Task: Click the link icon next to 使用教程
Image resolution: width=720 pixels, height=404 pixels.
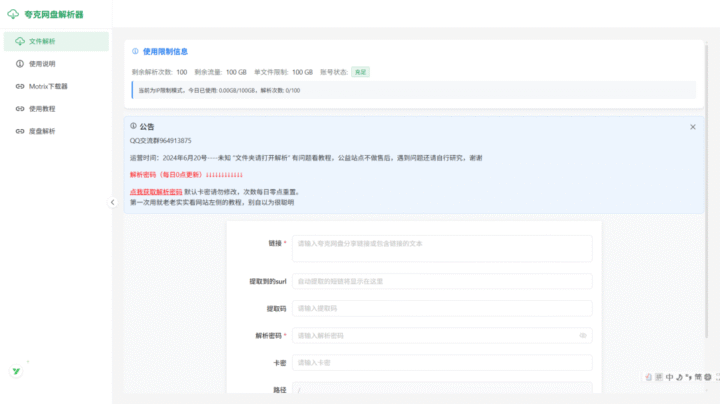Action: [20, 109]
